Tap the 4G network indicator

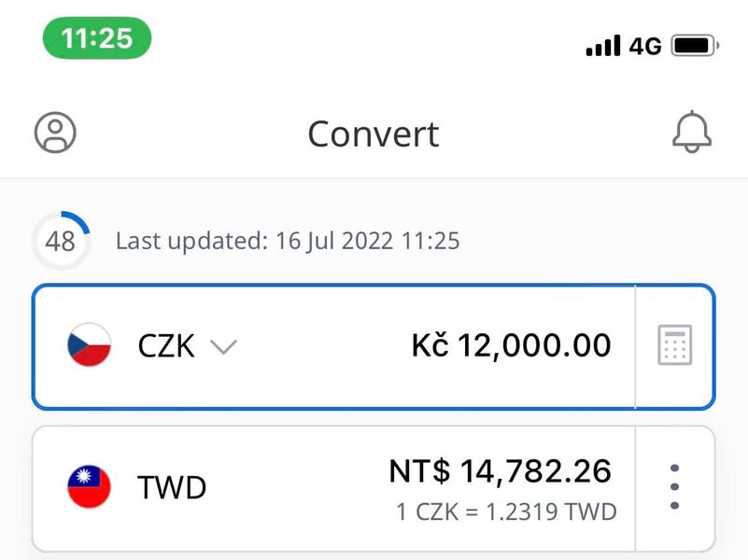click(x=645, y=45)
